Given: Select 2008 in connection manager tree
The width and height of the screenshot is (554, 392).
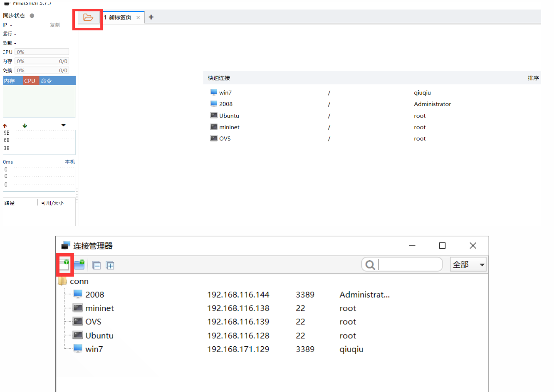Looking at the screenshot, I should [x=95, y=295].
